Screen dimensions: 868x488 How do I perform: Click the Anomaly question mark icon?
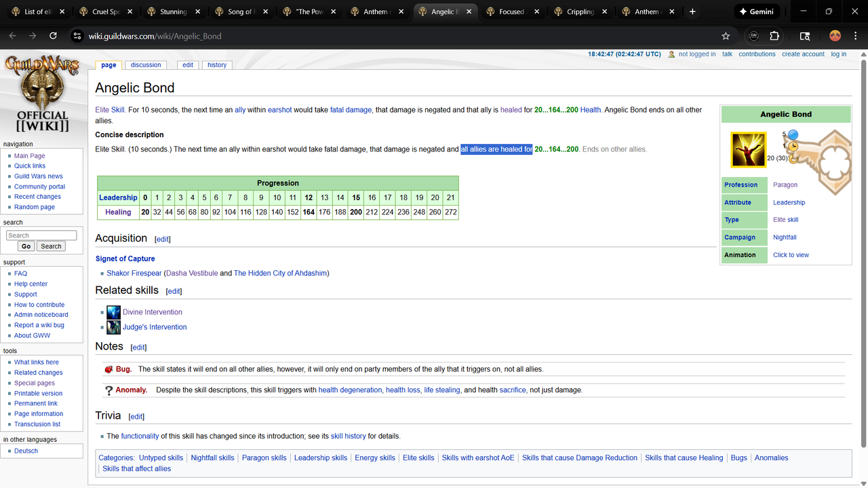click(108, 390)
